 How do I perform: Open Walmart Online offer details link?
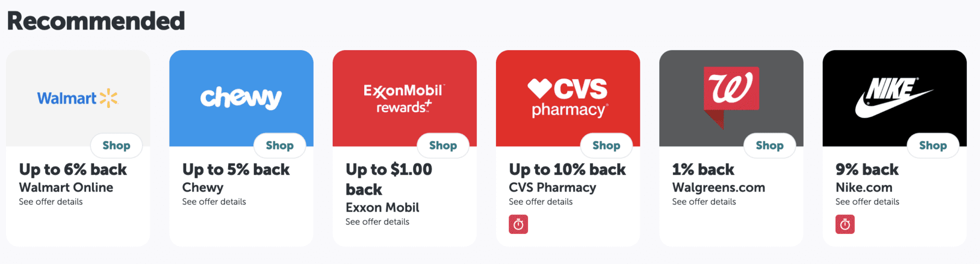[x=51, y=202]
